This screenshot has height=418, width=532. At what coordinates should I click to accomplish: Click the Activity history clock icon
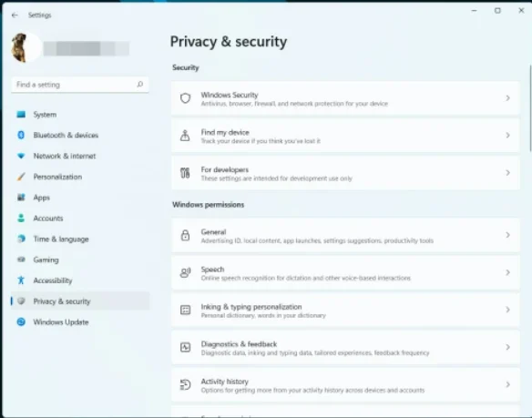185,384
